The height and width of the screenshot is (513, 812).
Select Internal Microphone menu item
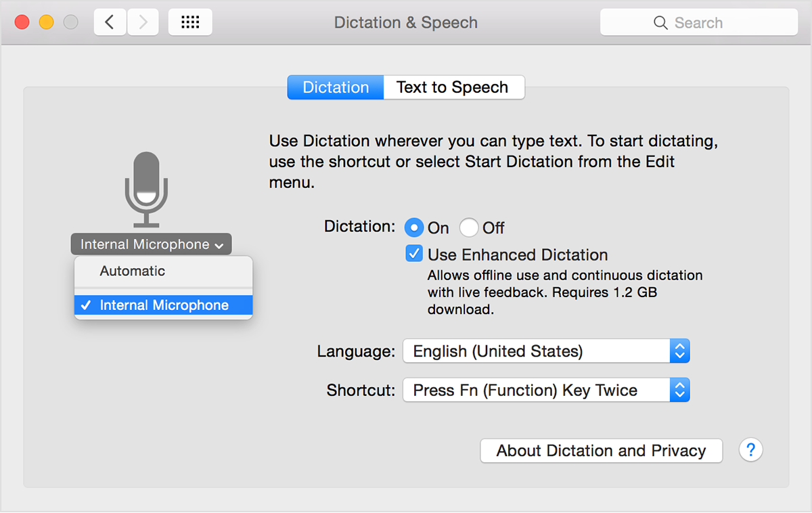[164, 305]
